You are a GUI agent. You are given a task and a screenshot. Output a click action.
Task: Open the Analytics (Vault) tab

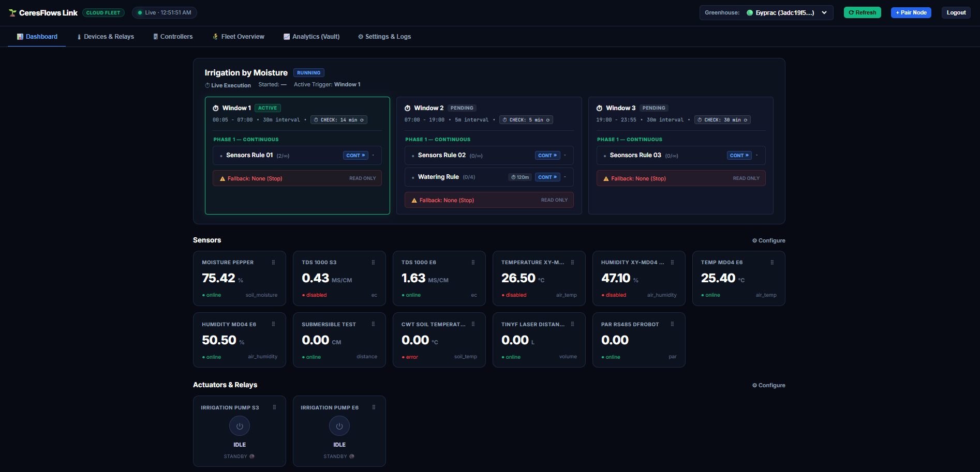(311, 37)
